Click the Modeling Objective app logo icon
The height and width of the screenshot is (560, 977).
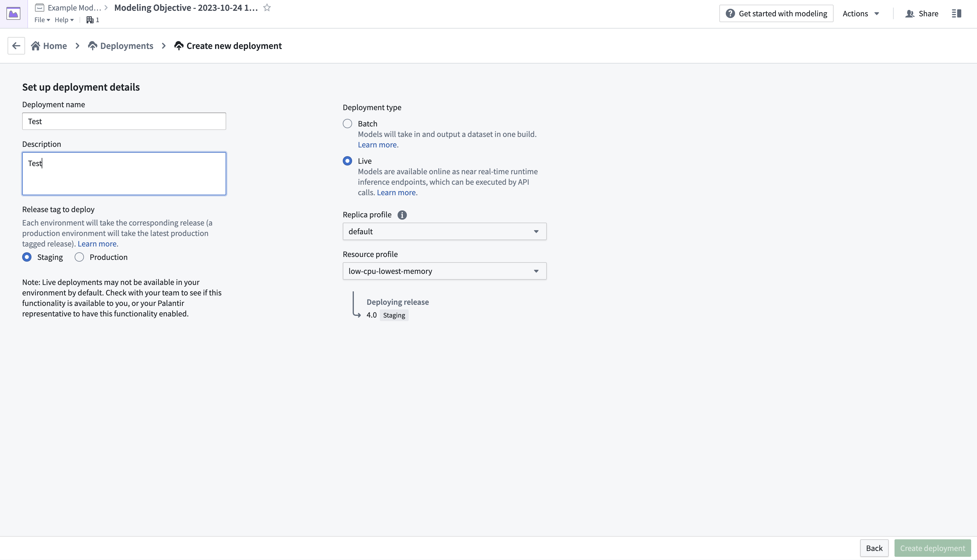pos(13,14)
